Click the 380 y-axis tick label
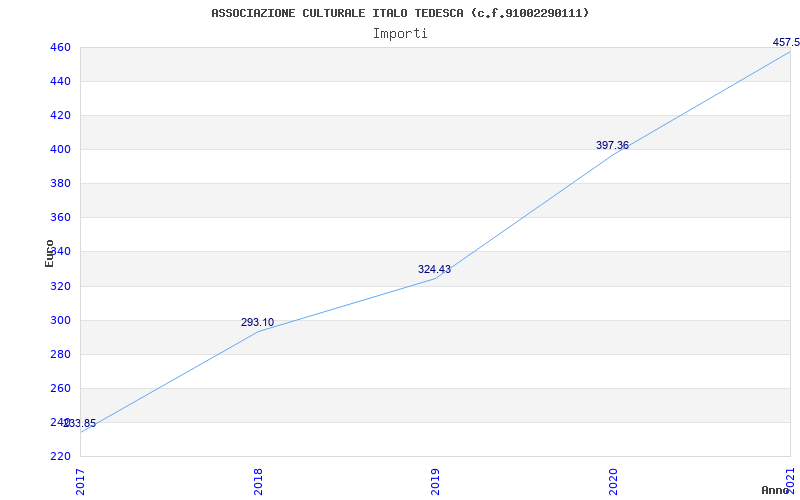Screen dimensions: 800x500 point(60,184)
